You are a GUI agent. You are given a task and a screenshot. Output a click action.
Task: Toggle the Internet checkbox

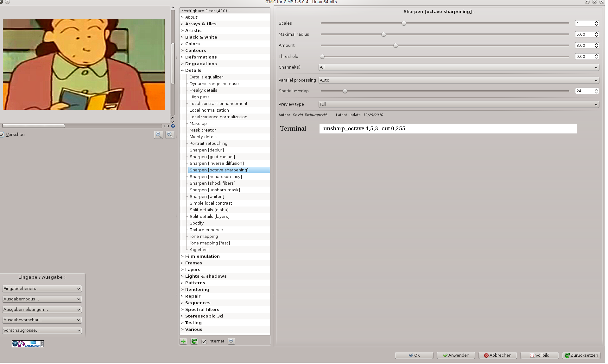point(204,341)
